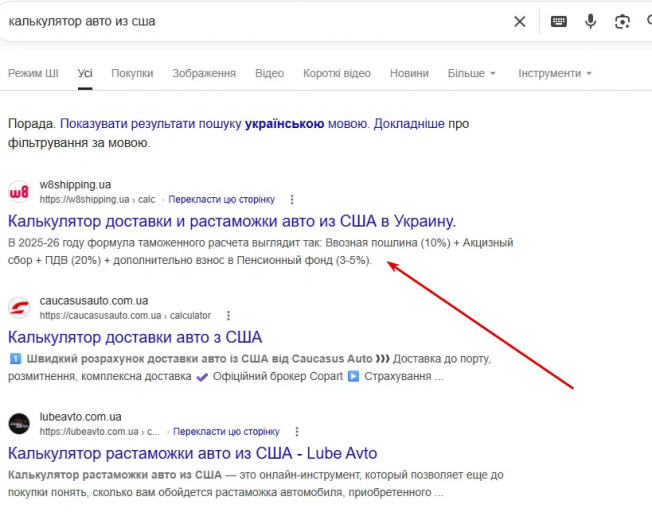
Task: Clear the search query with the X icon
Action: [x=520, y=21]
